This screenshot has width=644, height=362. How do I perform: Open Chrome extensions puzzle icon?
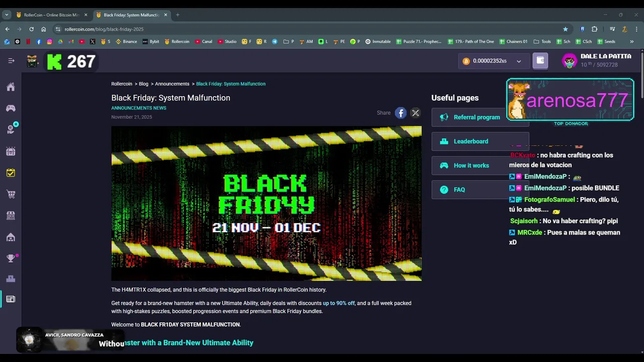(594, 29)
